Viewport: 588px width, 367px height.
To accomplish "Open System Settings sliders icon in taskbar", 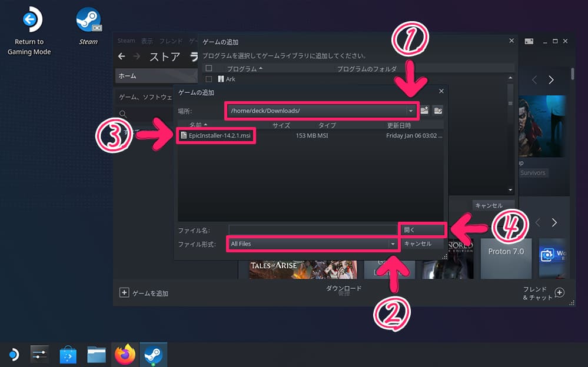I will (x=39, y=354).
